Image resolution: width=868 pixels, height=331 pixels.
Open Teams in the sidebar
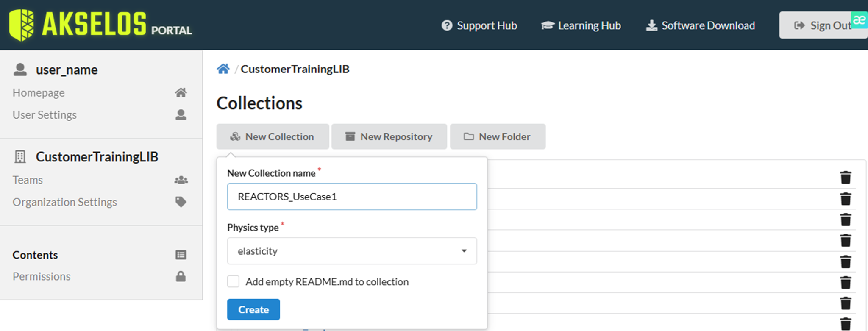(x=28, y=180)
